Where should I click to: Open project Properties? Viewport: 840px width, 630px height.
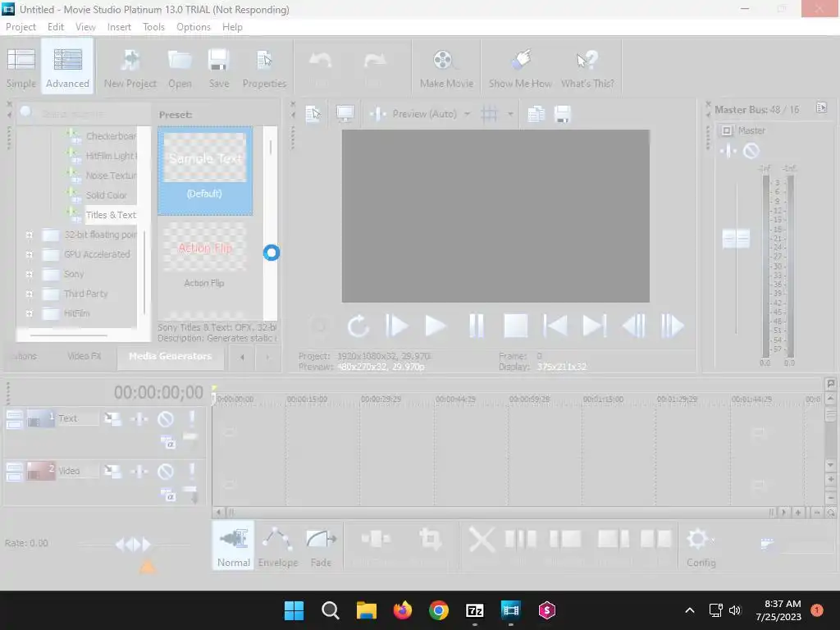click(264, 67)
